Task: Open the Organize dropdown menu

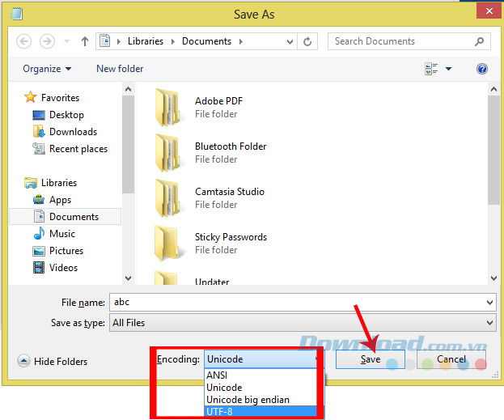Action: [47, 69]
